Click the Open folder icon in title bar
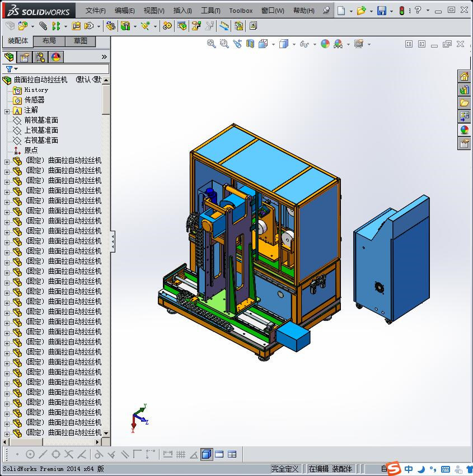This screenshot has height=476, width=473. [x=362, y=11]
